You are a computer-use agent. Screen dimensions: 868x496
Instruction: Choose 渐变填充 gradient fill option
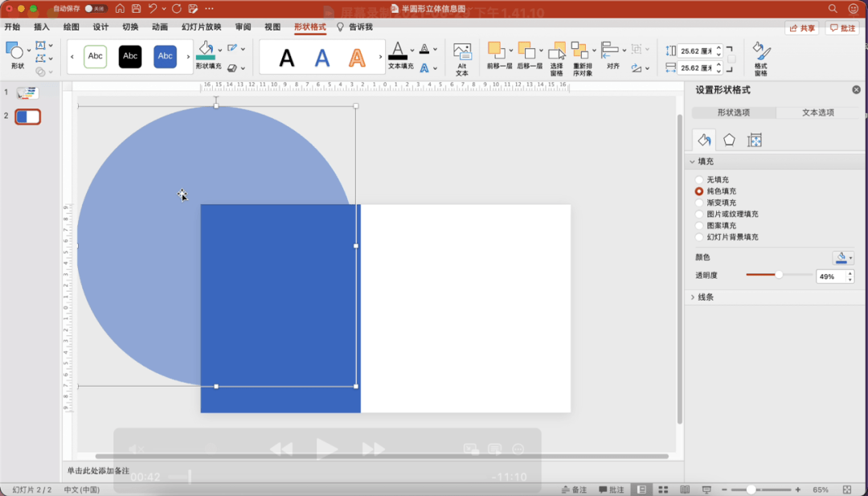pyautogui.click(x=699, y=203)
